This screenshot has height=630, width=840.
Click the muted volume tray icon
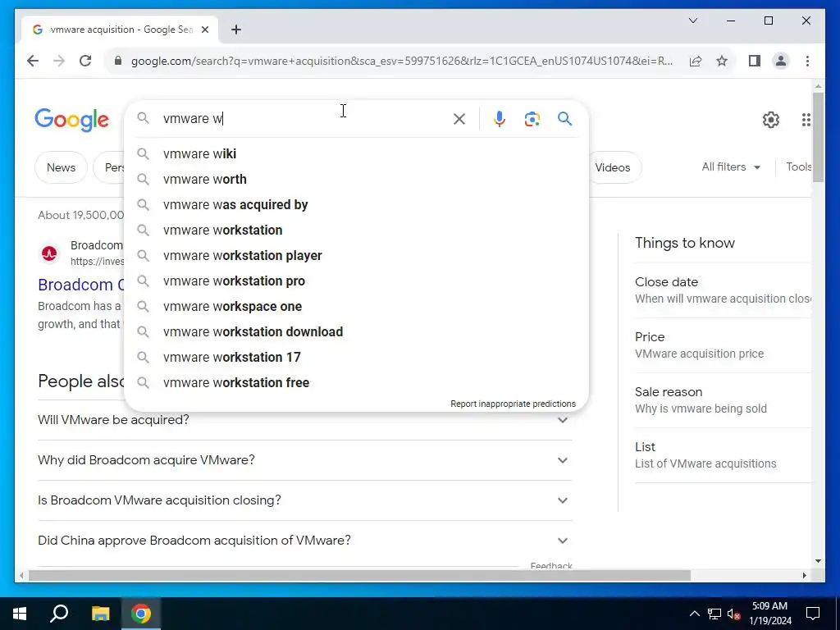click(x=734, y=614)
